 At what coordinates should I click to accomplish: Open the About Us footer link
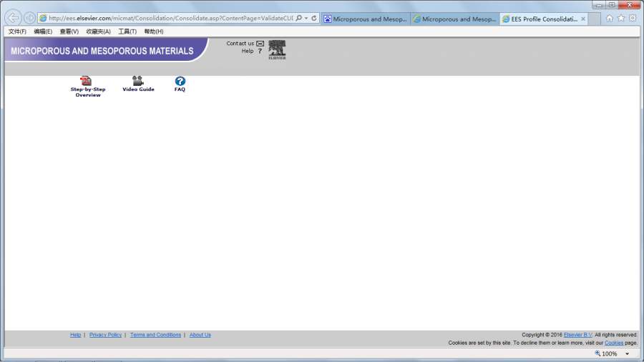click(x=200, y=335)
